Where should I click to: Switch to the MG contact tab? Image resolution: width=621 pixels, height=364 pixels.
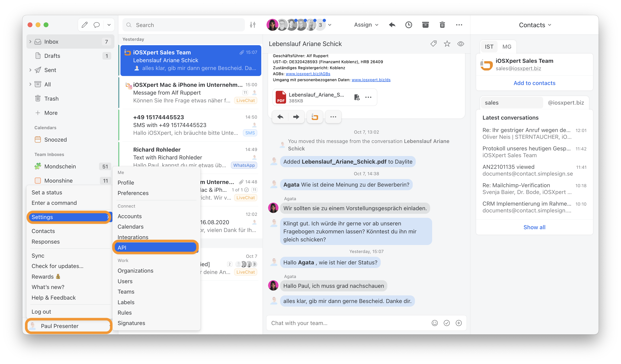[x=507, y=47]
